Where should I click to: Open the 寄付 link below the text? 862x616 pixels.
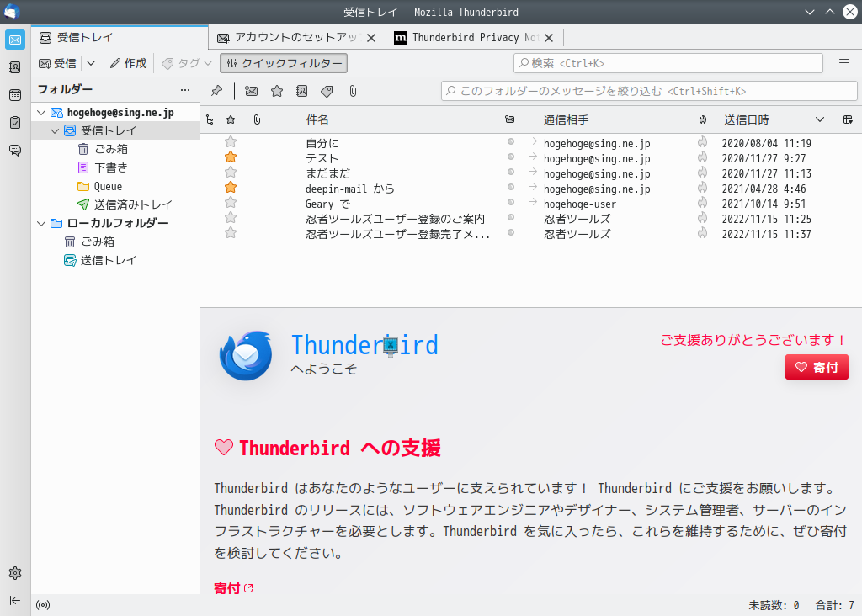pyautogui.click(x=233, y=588)
